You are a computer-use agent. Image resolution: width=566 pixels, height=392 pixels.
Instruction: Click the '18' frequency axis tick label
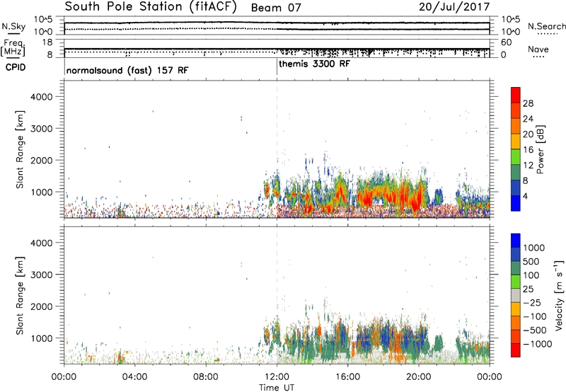click(x=47, y=42)
